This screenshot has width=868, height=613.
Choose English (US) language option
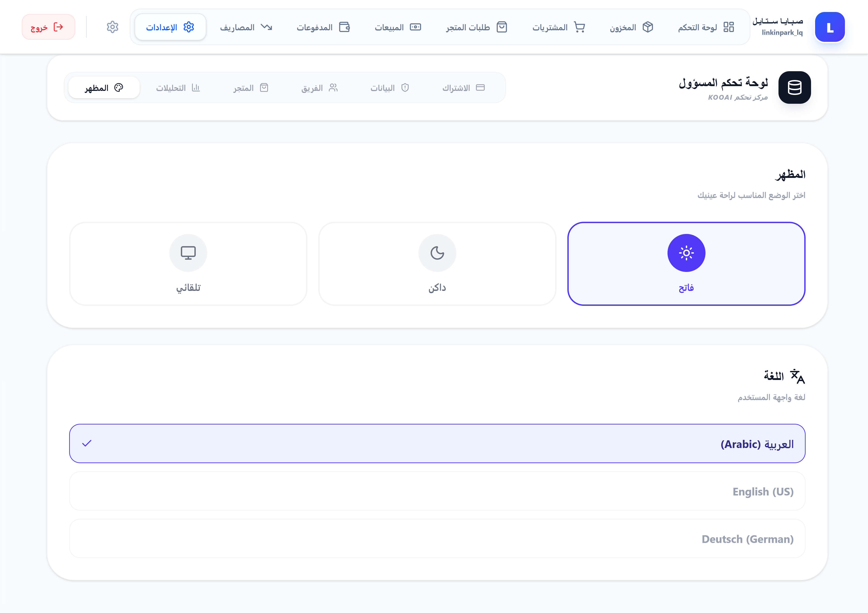(x=437, y=491)
